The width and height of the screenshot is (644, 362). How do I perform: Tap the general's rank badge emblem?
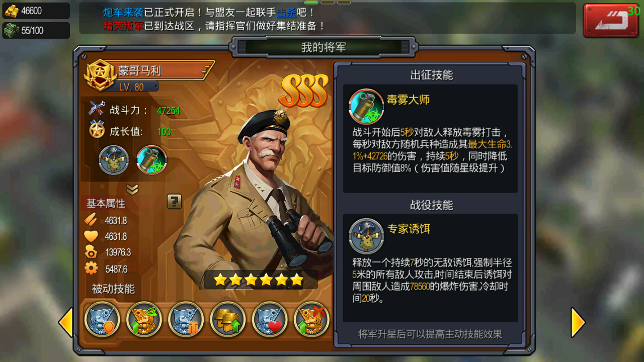tap(100, 75)
